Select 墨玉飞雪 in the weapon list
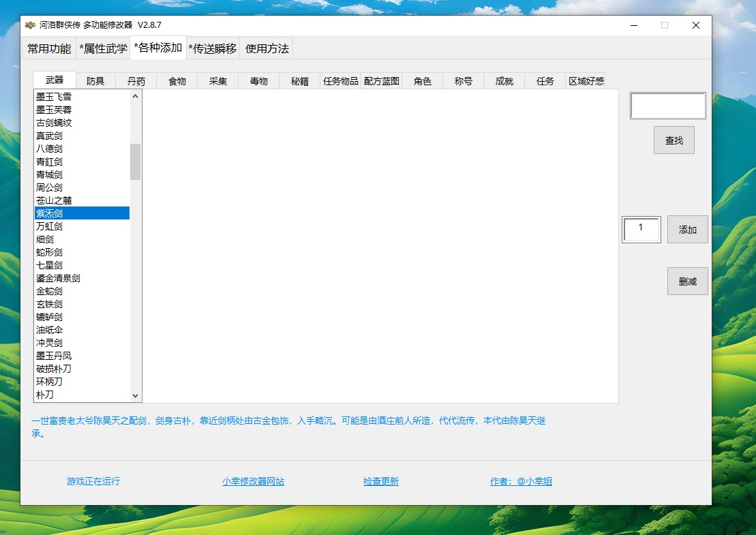This screenshot has height=535, width=756. pyautogui.click(x=82, y=97)
